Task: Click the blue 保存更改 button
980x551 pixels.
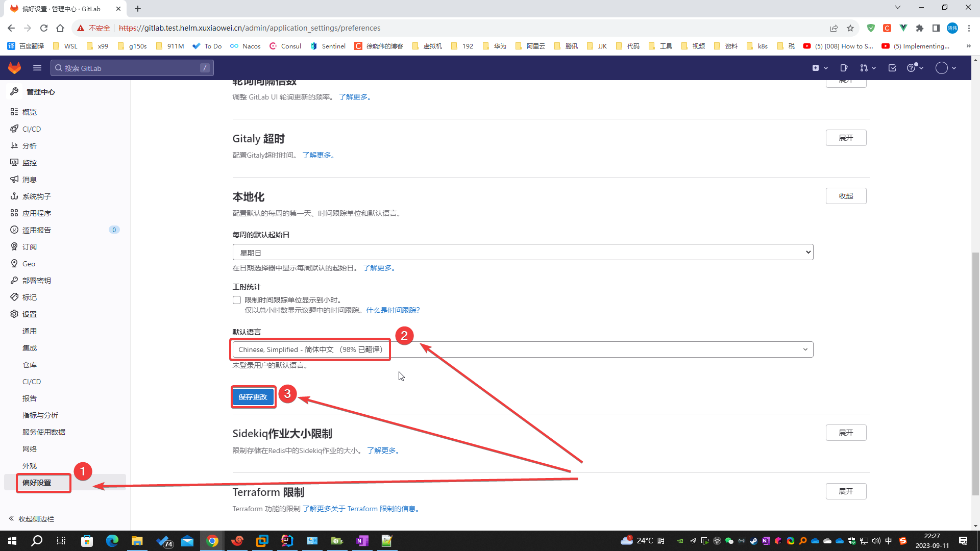Action: [253, 397]
